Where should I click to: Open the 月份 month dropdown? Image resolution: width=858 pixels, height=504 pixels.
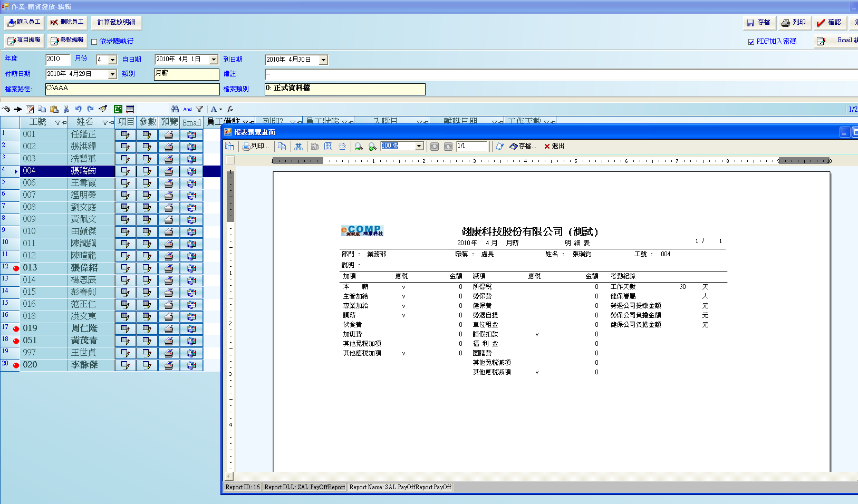[x=112, y=60]
